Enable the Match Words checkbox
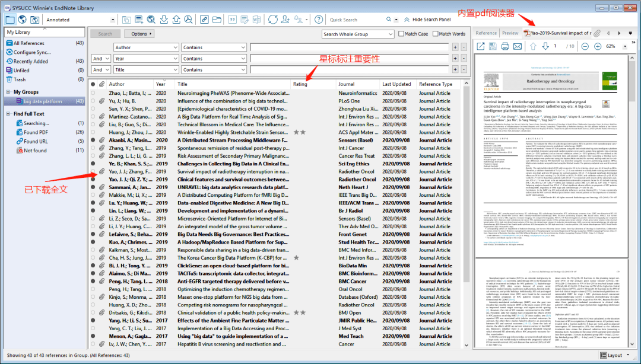This screenshot has width=641, height=364. point(435,34)
